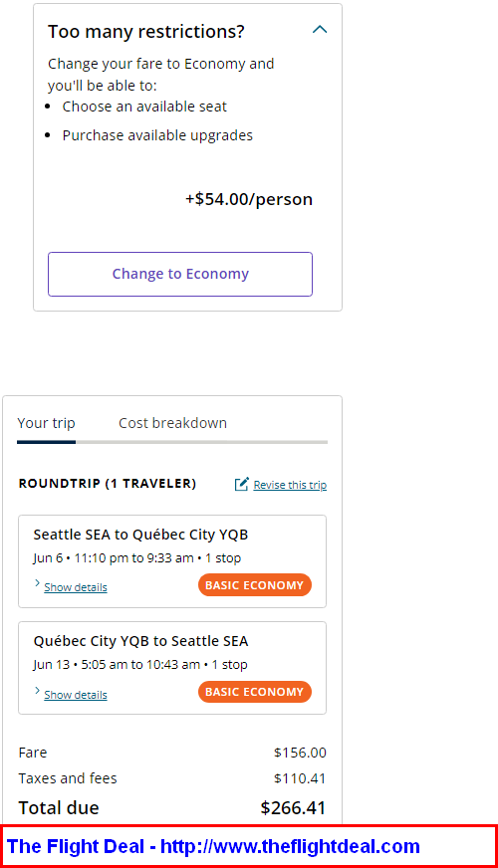Open the Revise this trip link

point(290,485)
